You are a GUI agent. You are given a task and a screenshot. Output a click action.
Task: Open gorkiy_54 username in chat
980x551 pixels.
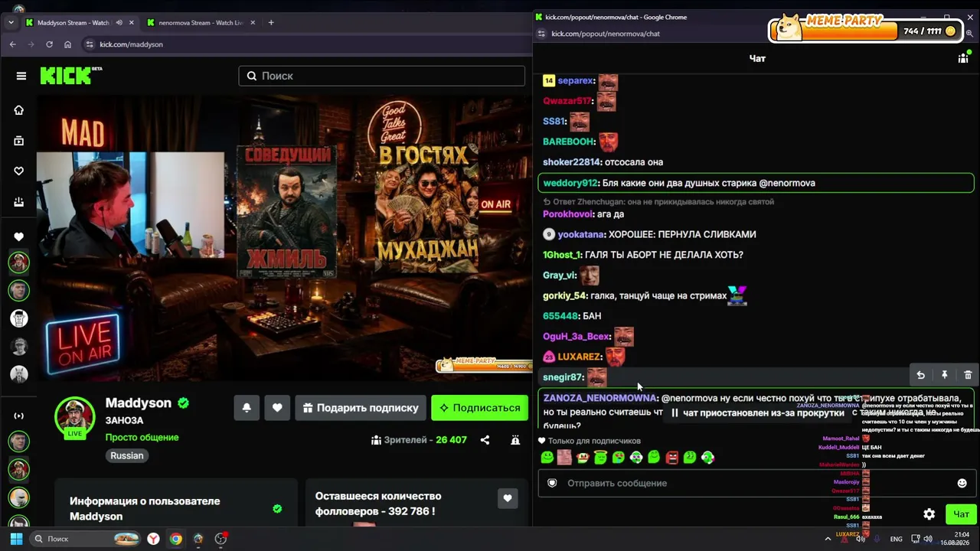565,295
